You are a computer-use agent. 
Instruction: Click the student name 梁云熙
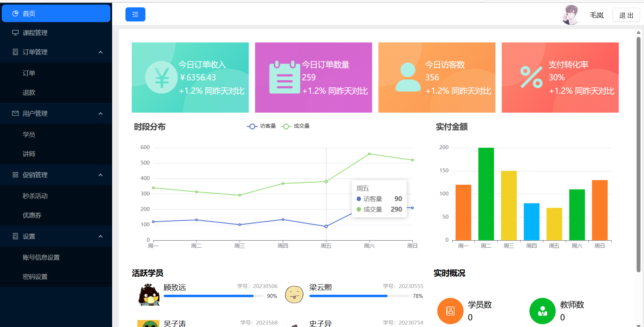(x=321, y=287)
